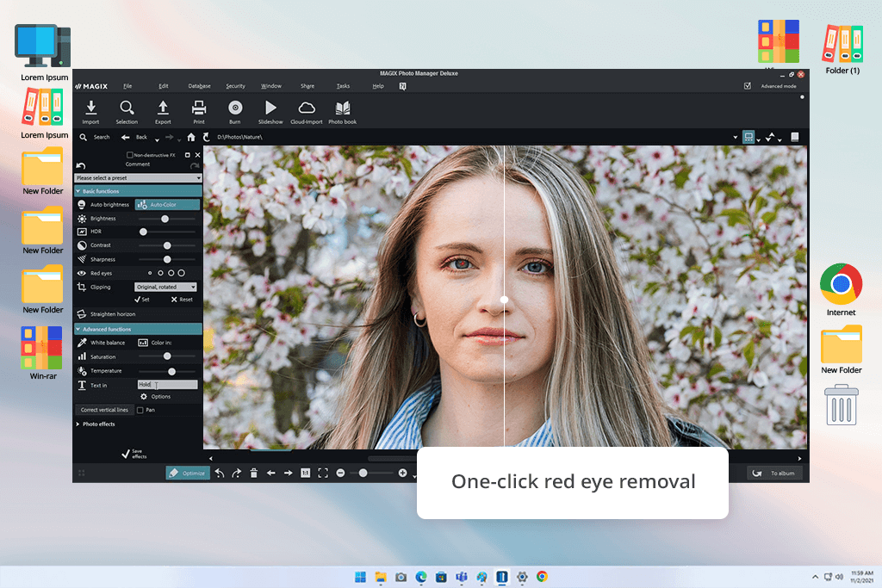Select the third Red eyes size
Screen dimensions: 882x588
(x=171, y=273)
